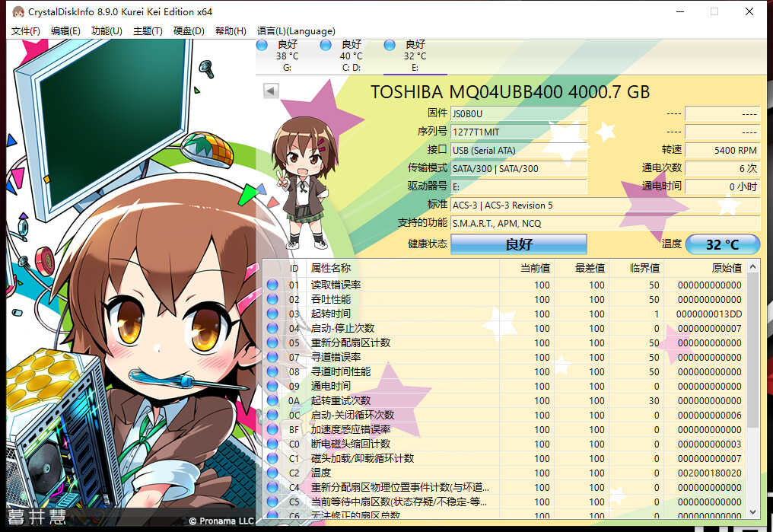
Task: Click the status orb for attribute C4
Action: pos(272,488)
